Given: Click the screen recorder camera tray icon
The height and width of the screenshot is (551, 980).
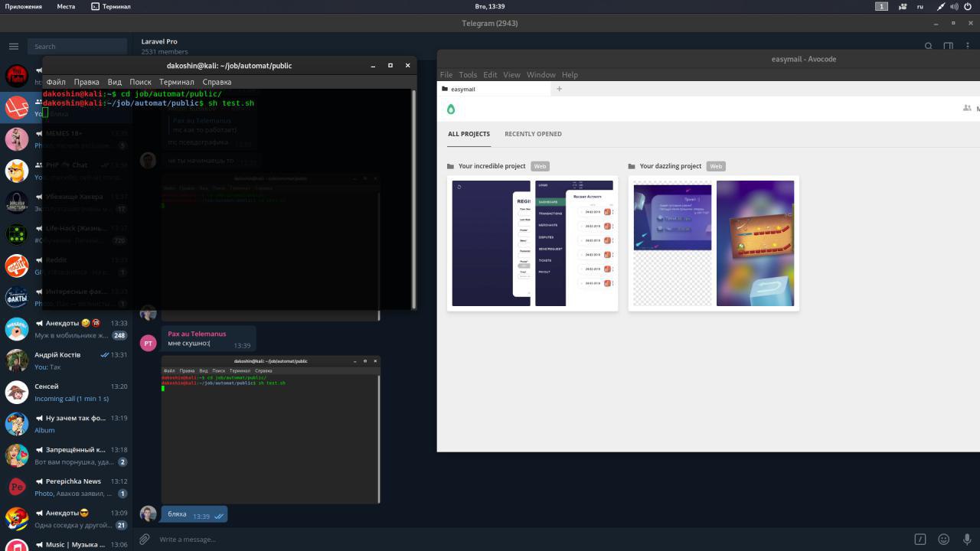Looking at the screenshot, I should [903, 6].
